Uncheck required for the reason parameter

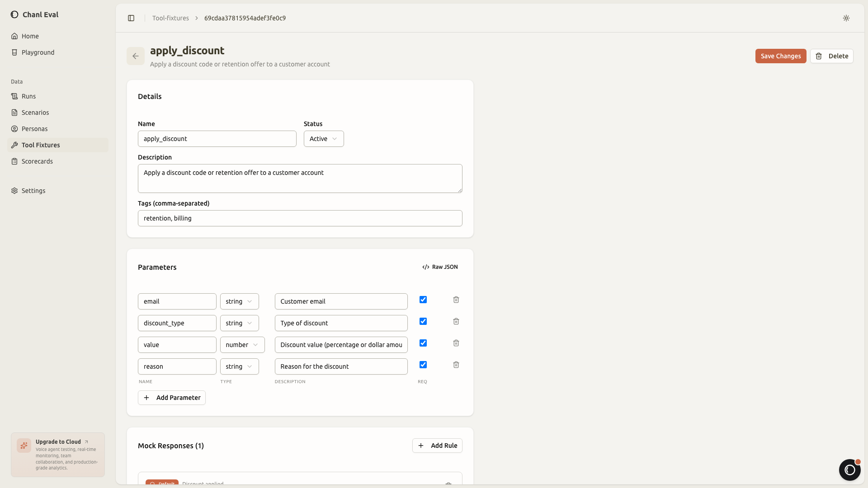423,365
